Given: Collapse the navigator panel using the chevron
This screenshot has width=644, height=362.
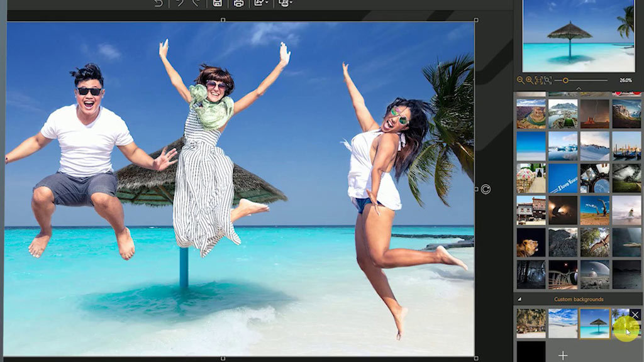Looking at the screenshot, I should [579, 89].
